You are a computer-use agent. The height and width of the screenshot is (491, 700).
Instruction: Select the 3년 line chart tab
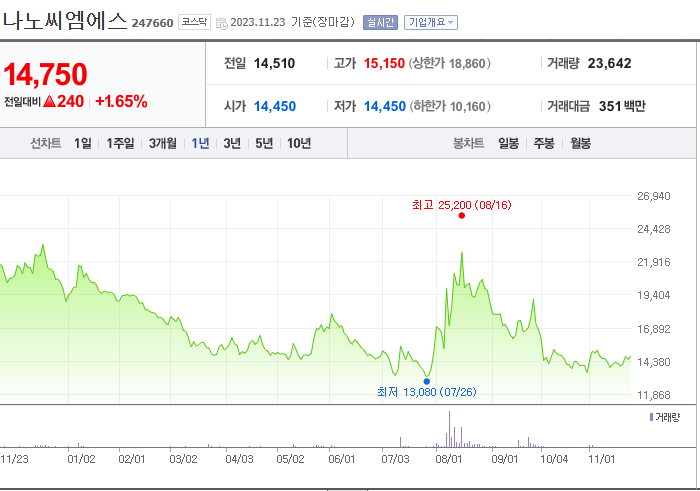pyautogui.click(x=232, y=143)
